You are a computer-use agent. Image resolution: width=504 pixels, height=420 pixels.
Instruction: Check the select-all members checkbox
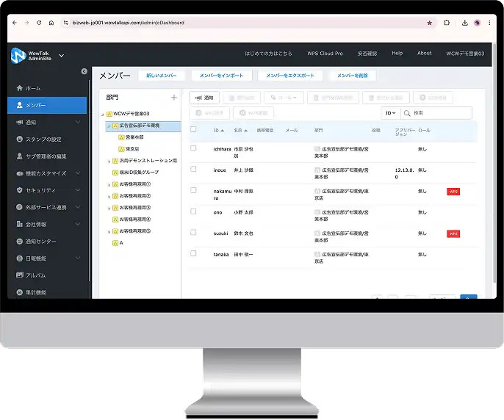click(x=193, y=129)
